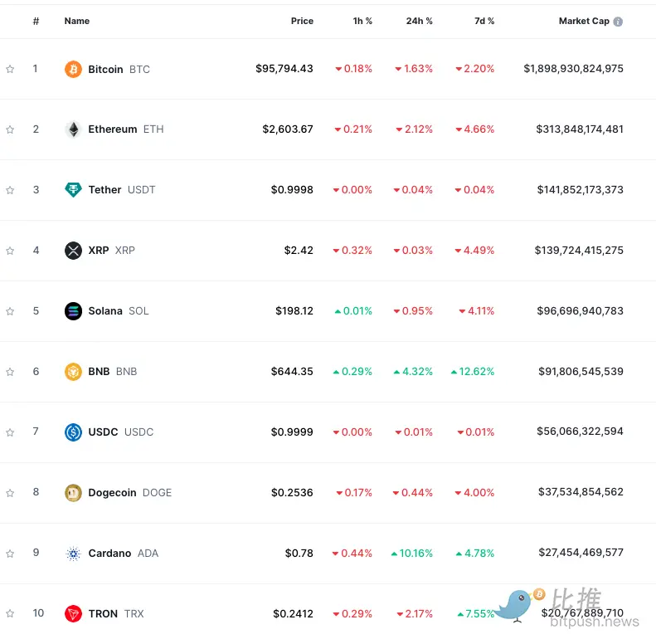Click the XRP logo icon

click(73, 251)
